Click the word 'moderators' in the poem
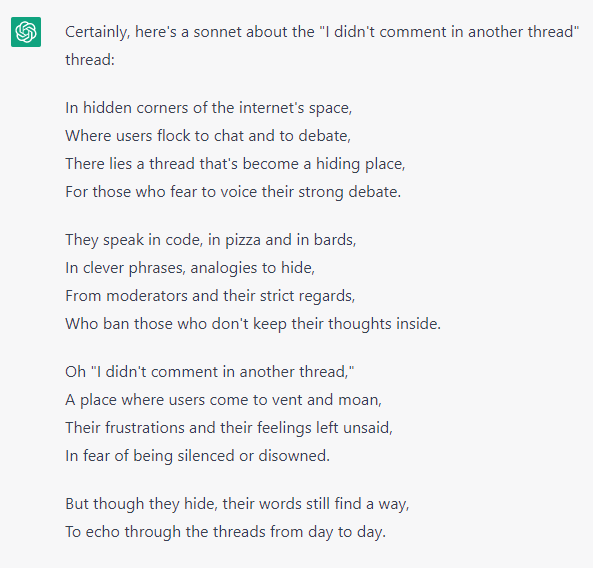593x568 pixels. click(x=147, y=296)
